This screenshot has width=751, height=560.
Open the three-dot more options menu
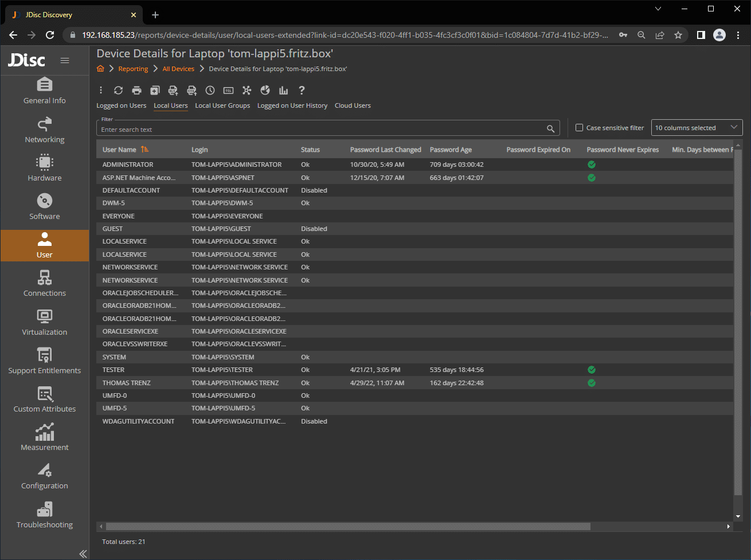coord(101,91)
